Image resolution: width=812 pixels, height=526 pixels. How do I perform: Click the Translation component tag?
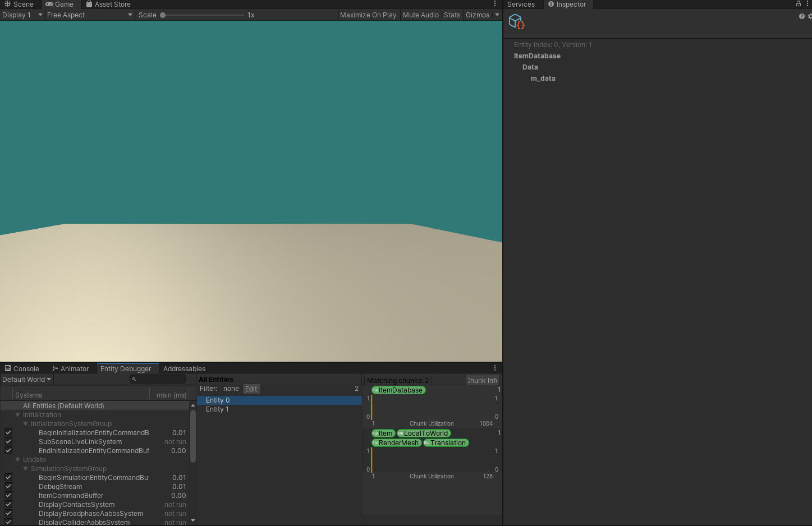(445, 442)
